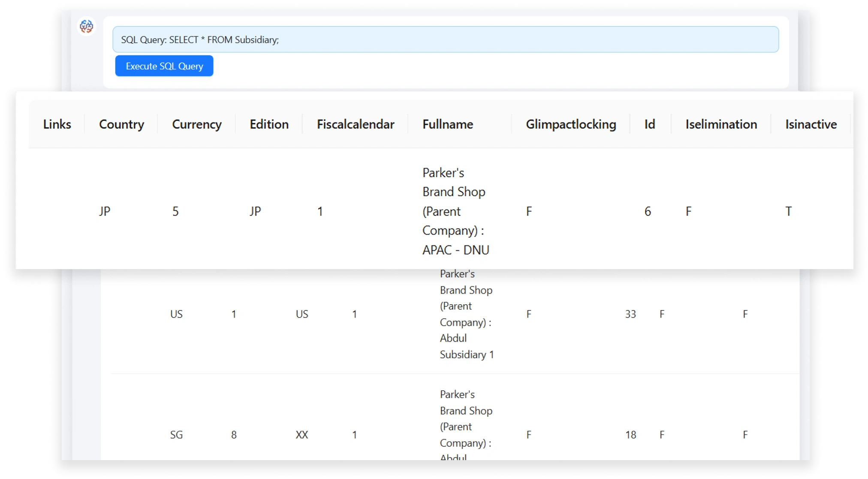868x479 pixels.
Task: Select currency value 8 in SG row
Action: [x=234, y=435]
